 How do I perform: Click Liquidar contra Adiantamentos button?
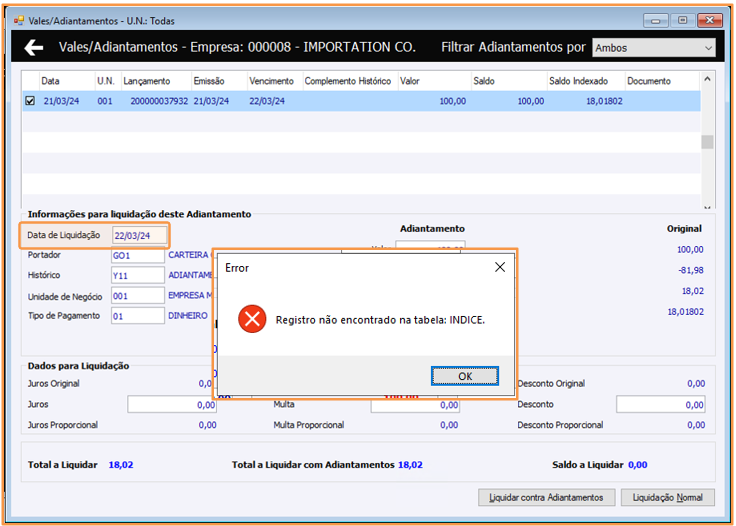click(546, 497)
